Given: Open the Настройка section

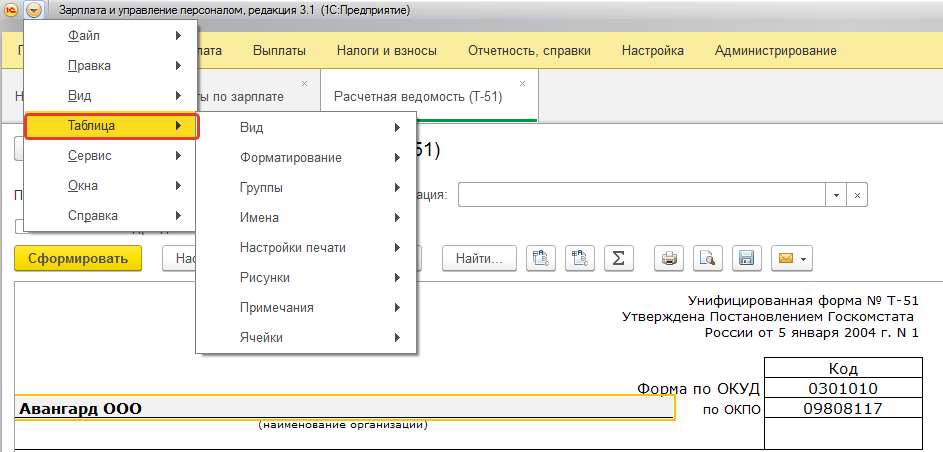Looking at the screenshot, I should pyautogui.click(x=653, y=51).
